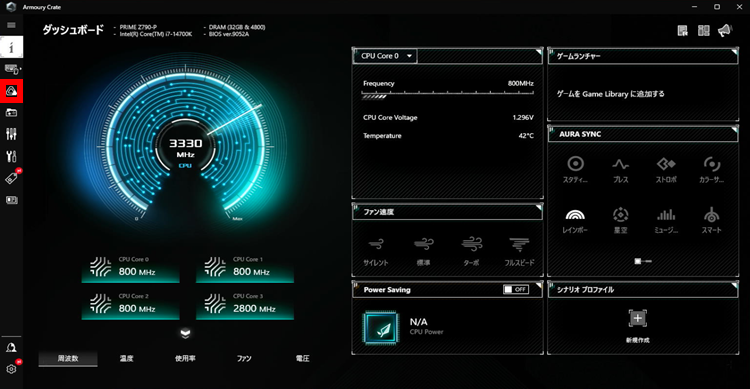Image resolution: width=750 pixels, height=389 pixels.
Task: Click the BIOS version label
Action: pos(229,34)
